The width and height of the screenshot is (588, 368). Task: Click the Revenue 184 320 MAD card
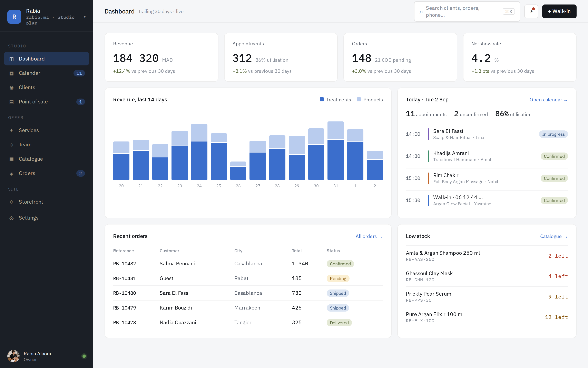pos(161,57)
